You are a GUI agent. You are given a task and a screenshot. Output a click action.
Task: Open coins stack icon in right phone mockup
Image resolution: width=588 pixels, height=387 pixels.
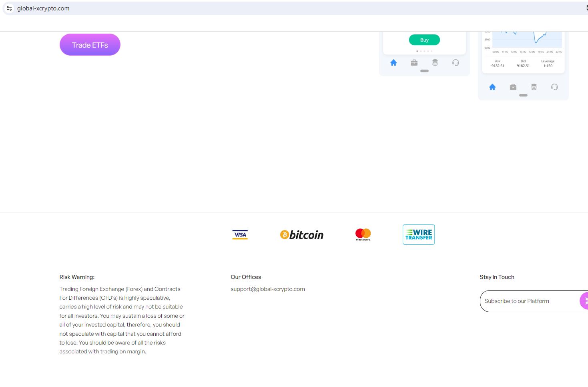534,87
